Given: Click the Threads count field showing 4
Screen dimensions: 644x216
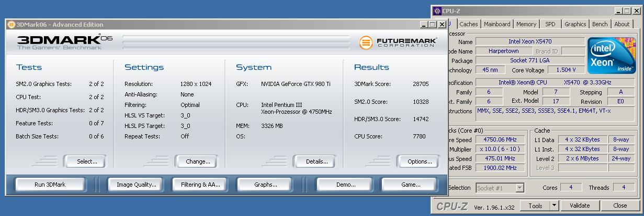Looking at the screenshot, I should pyautogui.click(x=623, y=188).
